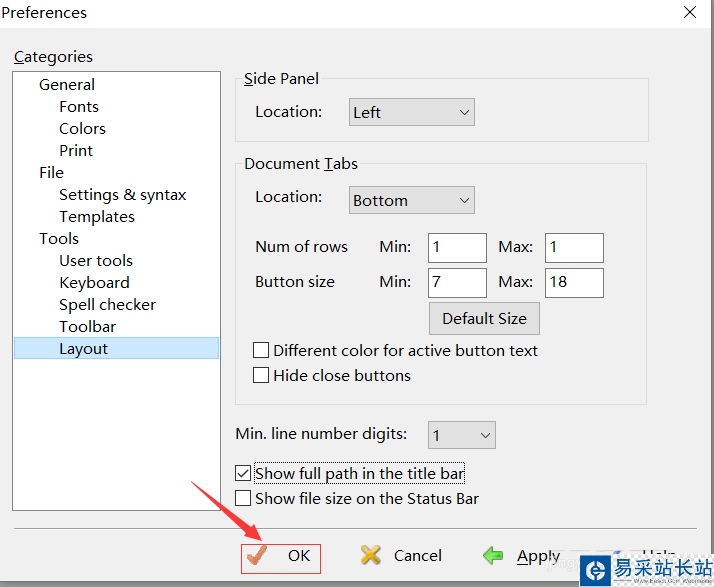
Task: Select Fonts category in tree
Action: 79,107
